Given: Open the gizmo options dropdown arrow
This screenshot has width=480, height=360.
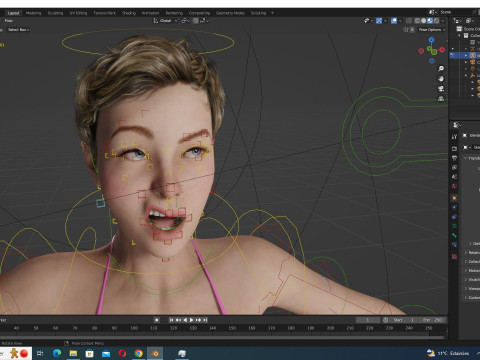Looking at the screenshot, I should pyautogui.click(x=385, y=21).
